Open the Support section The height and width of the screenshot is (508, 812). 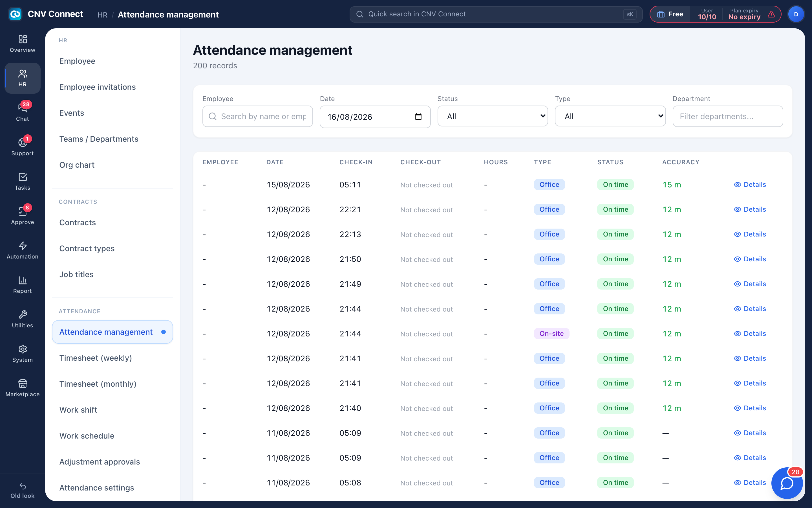(23, 147)
